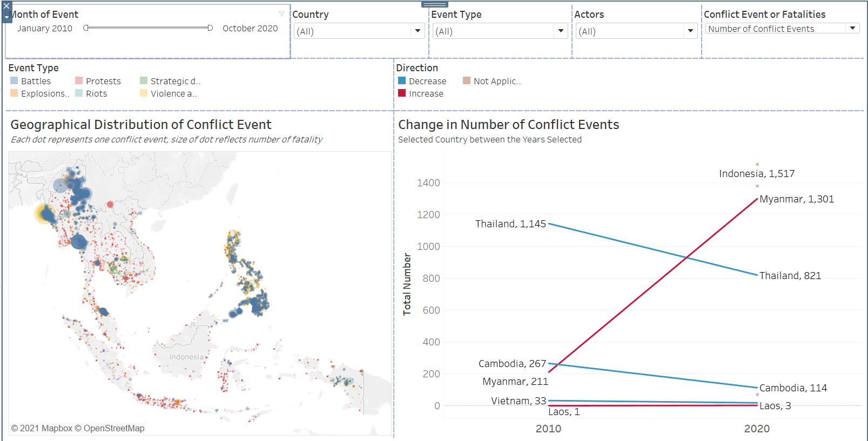The height and width of the screenshot is (441, 868).
Task: Click the X remove icon on Month of Event
Action: point(6,6)
